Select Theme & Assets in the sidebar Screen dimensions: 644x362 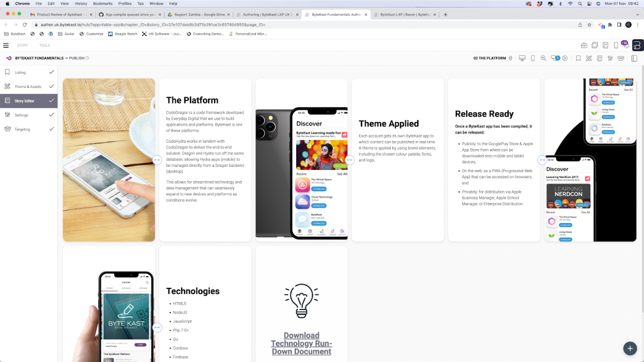(28, 86)
